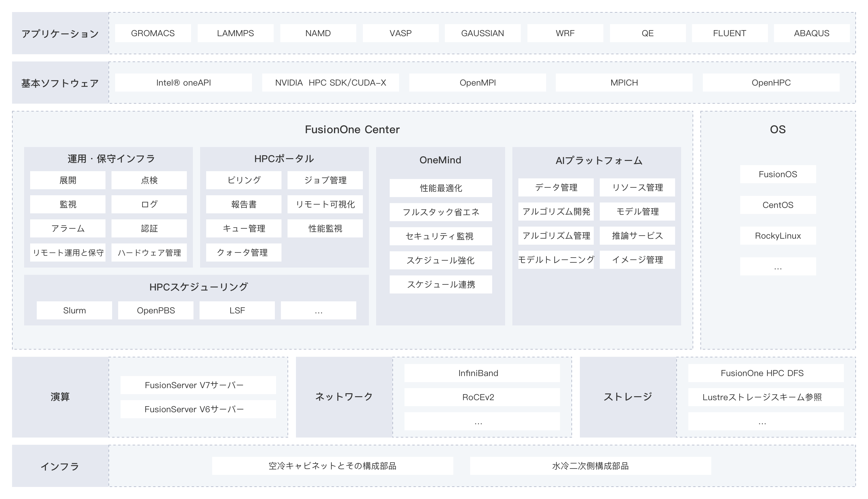
Task: Click the データ管理 box
Action: 556,187
